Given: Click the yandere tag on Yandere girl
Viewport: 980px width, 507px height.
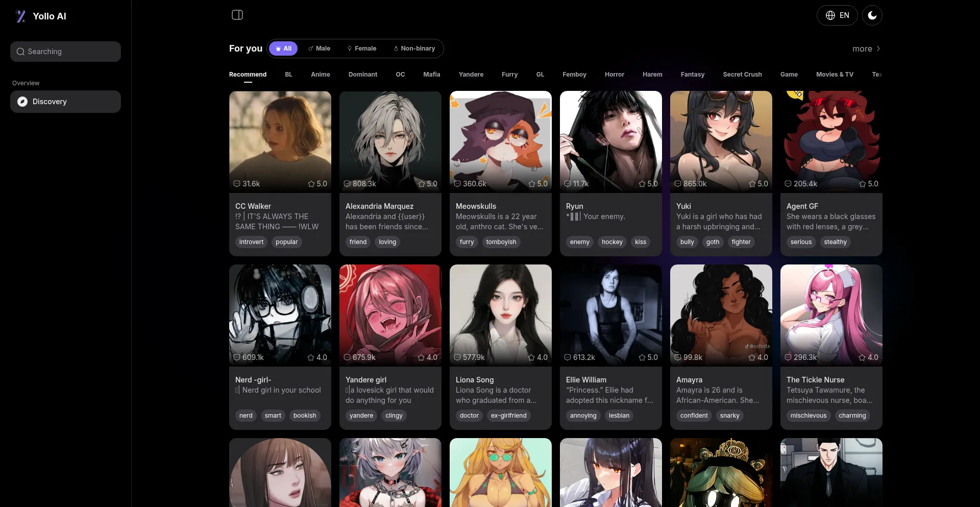Looking at the screenshot, I should 361,416.
